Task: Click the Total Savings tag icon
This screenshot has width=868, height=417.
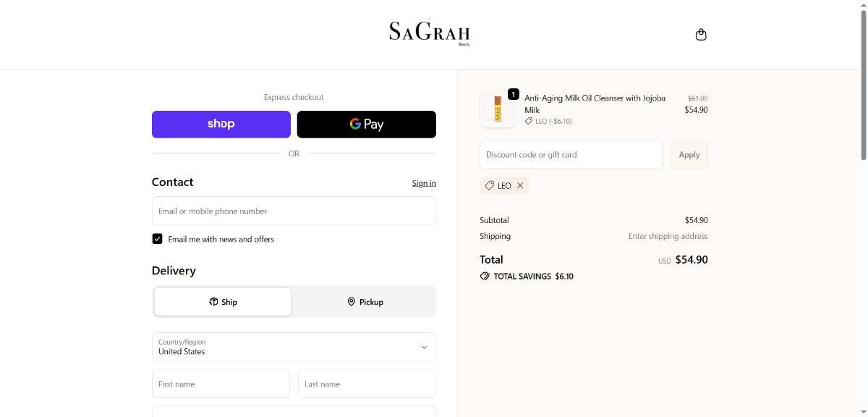Action: 485,277
